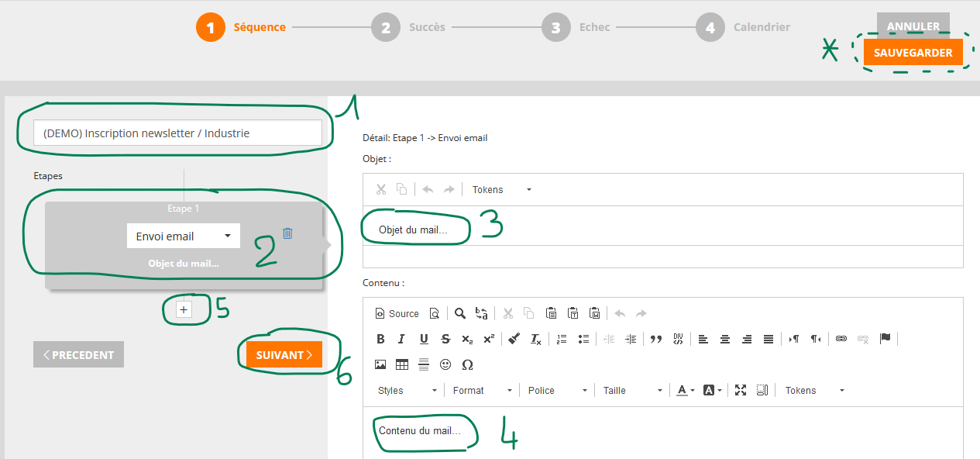Image resolution: width=980 pixels, height=459 pixels.
Task: Click the ANNULER button
Action: pyautogui.click(x=913, y=26)
